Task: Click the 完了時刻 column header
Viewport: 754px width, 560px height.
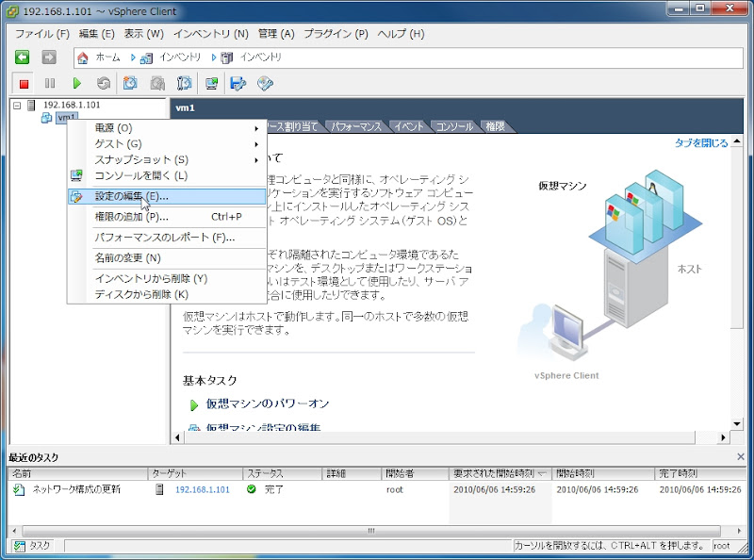Action: pyautogui.click(x=700, y=474)
